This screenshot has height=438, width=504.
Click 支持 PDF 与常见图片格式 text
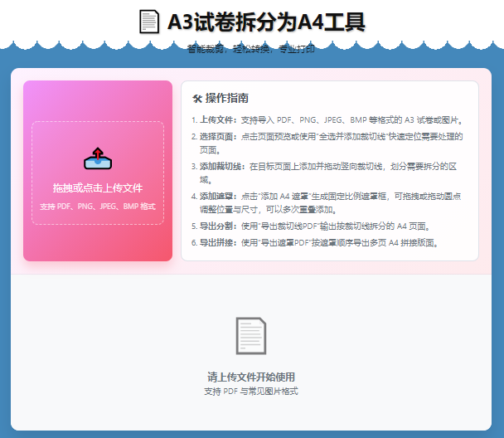251,392
